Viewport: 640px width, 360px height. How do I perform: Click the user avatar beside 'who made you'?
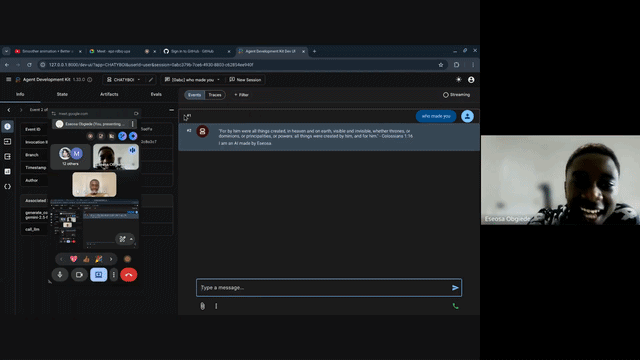click(x=467, y=116)
